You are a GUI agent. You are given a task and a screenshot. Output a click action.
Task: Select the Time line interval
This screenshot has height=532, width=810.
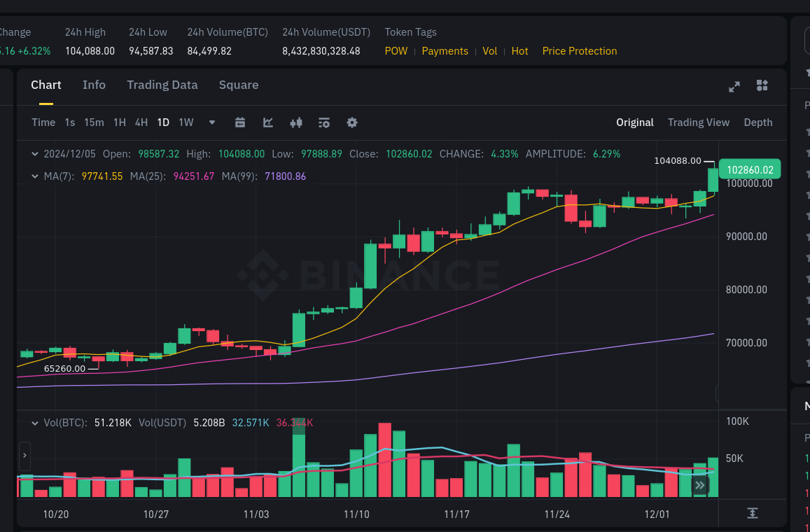pos(43,122)
